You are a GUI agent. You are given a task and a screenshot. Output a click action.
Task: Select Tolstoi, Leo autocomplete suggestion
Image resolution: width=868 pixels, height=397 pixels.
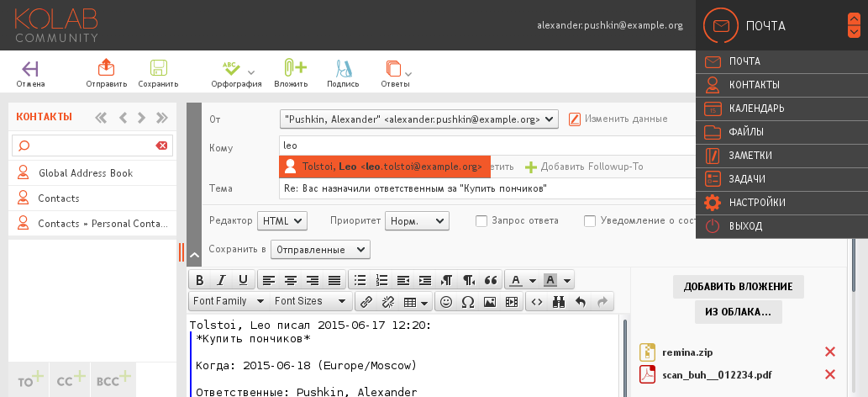point(385,167)
